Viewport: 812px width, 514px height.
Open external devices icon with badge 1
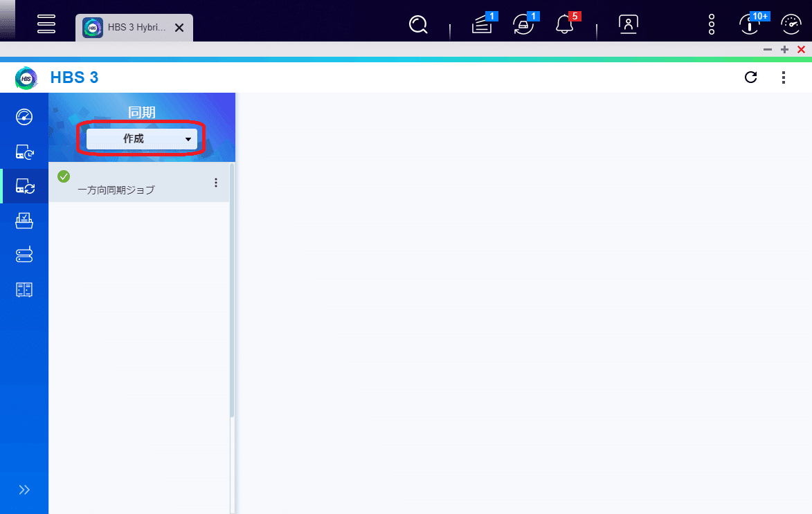click(524, 24)
